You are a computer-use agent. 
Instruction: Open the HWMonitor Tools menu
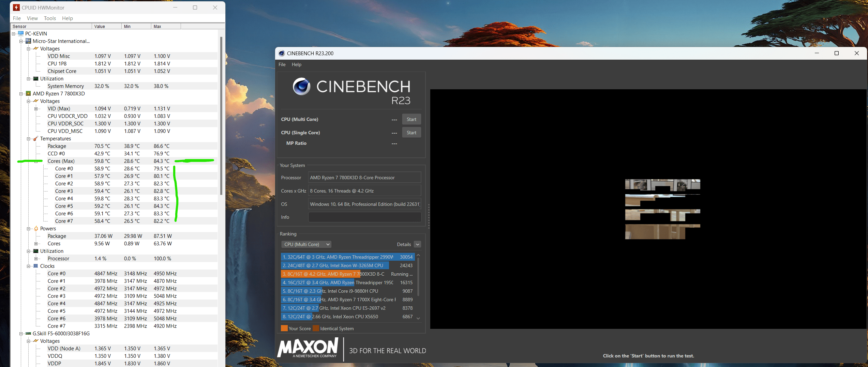(x=50, y=18)
